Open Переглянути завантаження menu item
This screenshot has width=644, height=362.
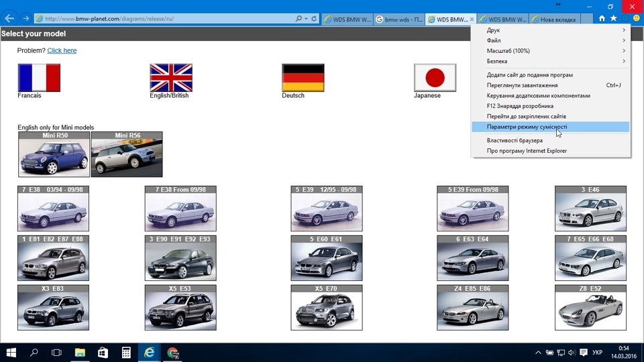pos(551,85)
